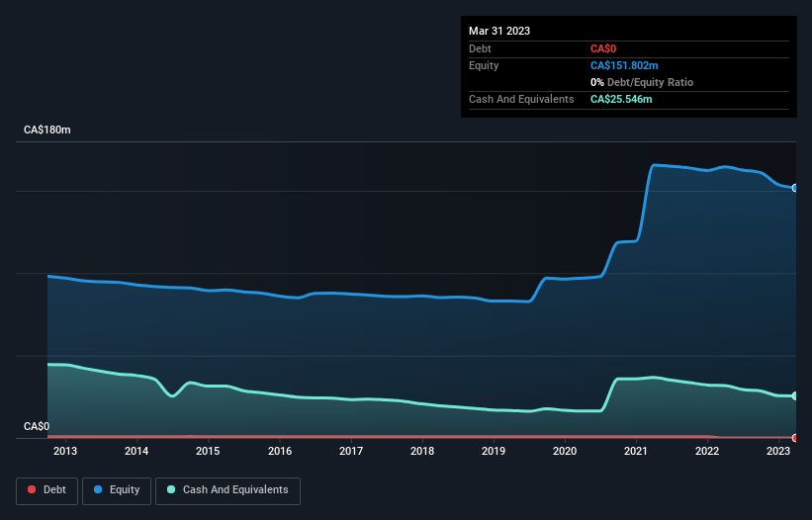The height and width of the screenshot is (520, 812).
Task: Toggle the Equity legend button
Action: (117, 490)
